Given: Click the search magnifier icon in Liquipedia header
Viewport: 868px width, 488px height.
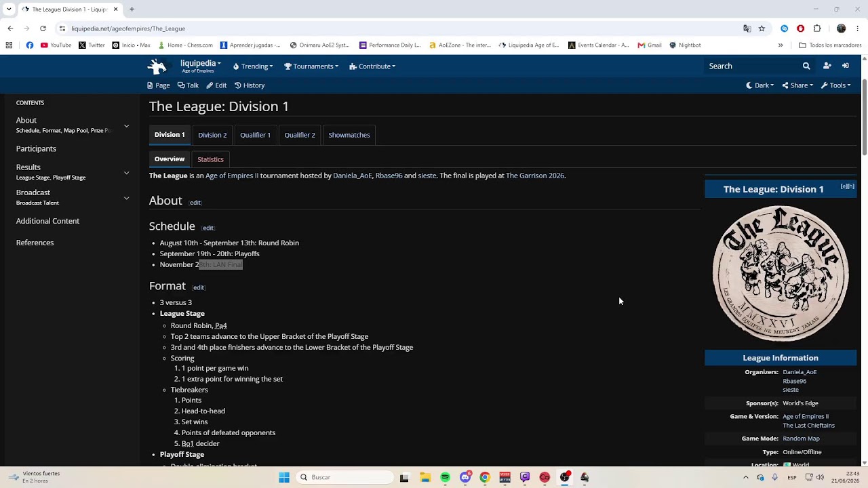Looking at the screenshot, I should 806,66.
